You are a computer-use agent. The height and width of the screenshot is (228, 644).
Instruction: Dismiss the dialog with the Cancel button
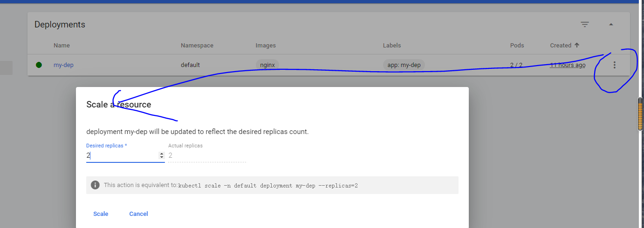coord(138,214)
